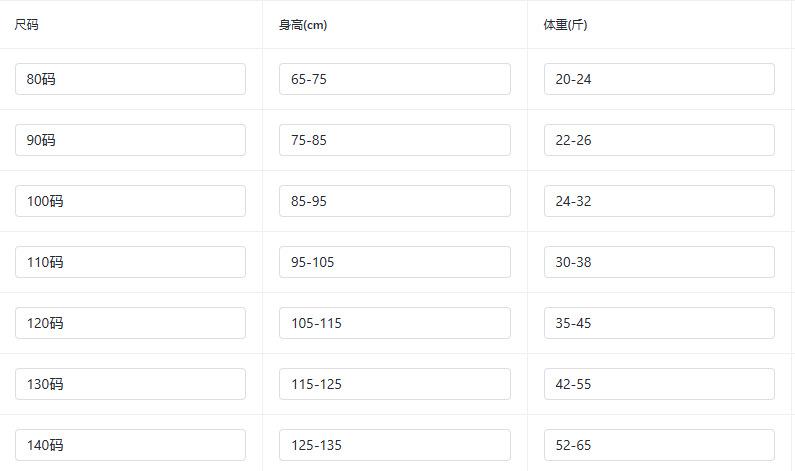Image resolution: width=795 pixels, height=471 pixels.
Task: Focus the 30-38 weight field
Action: [x=659, y=262]
